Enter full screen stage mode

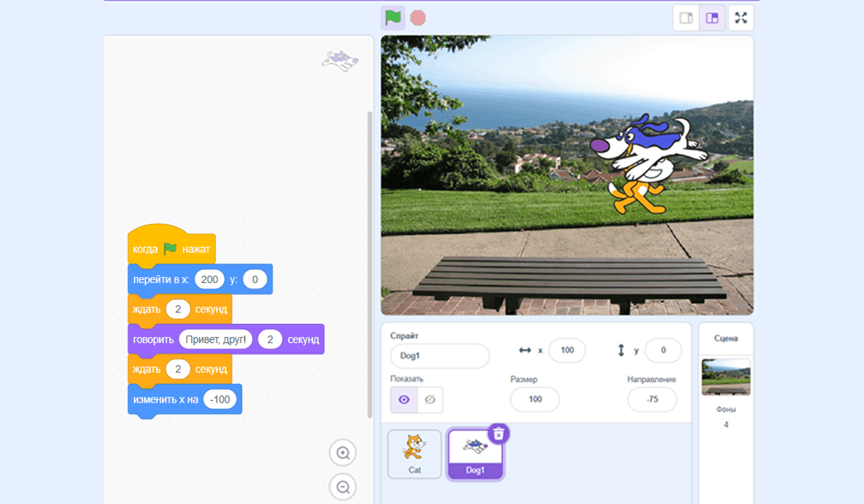(740, 18)
